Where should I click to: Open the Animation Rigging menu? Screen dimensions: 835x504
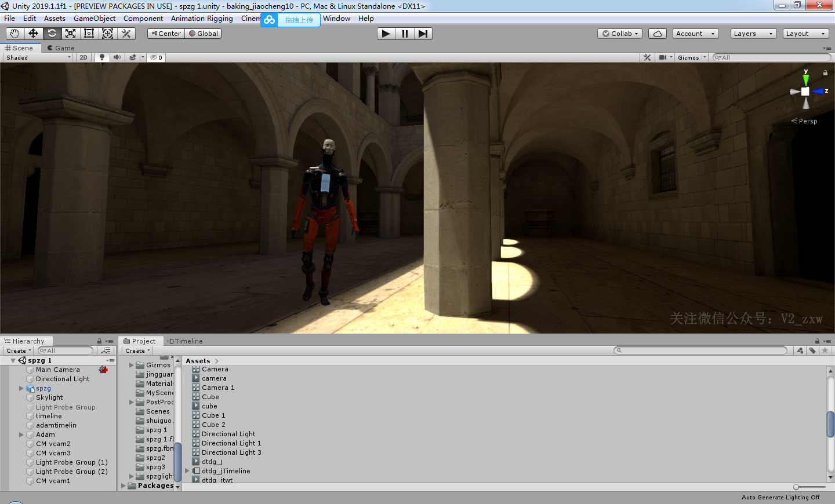click(202, 19)
